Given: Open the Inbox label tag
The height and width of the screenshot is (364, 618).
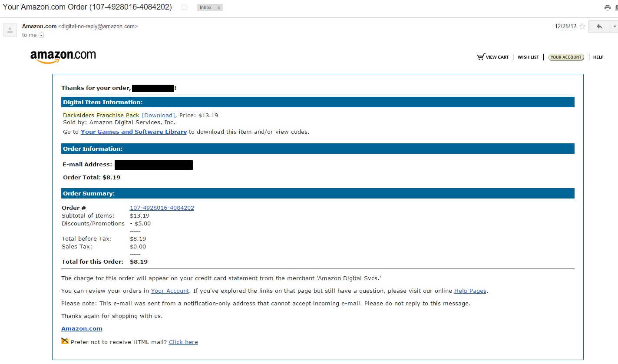Looking at the screenshot, I should coord(205,8).
